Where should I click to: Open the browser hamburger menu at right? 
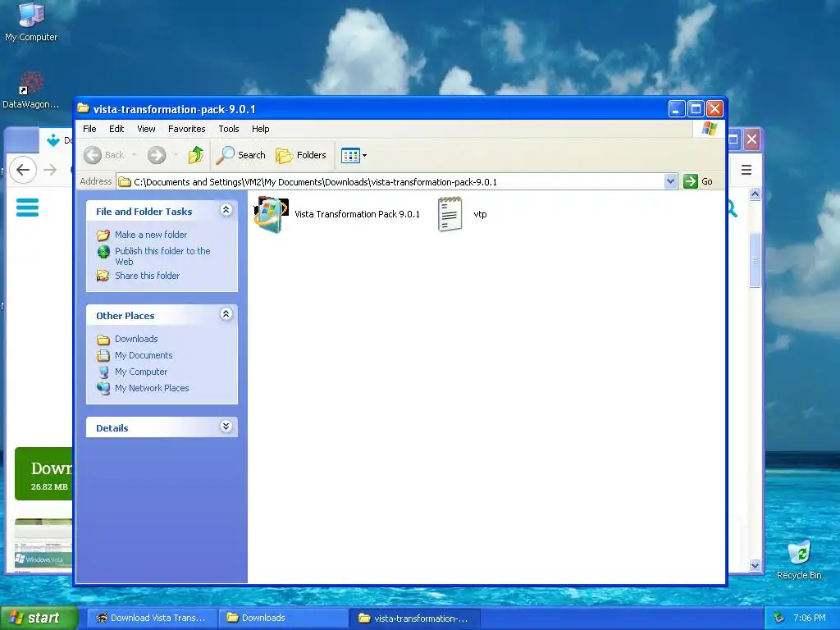[746, 170]
